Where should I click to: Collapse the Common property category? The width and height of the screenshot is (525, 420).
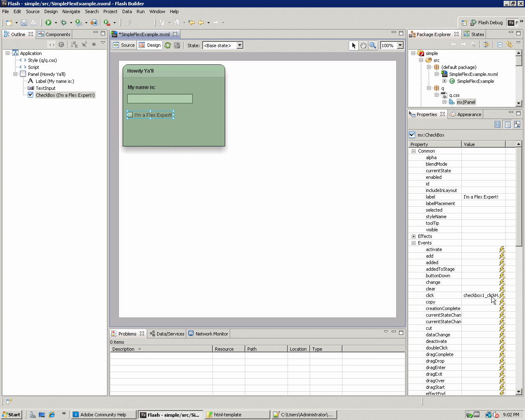(413, 151)
